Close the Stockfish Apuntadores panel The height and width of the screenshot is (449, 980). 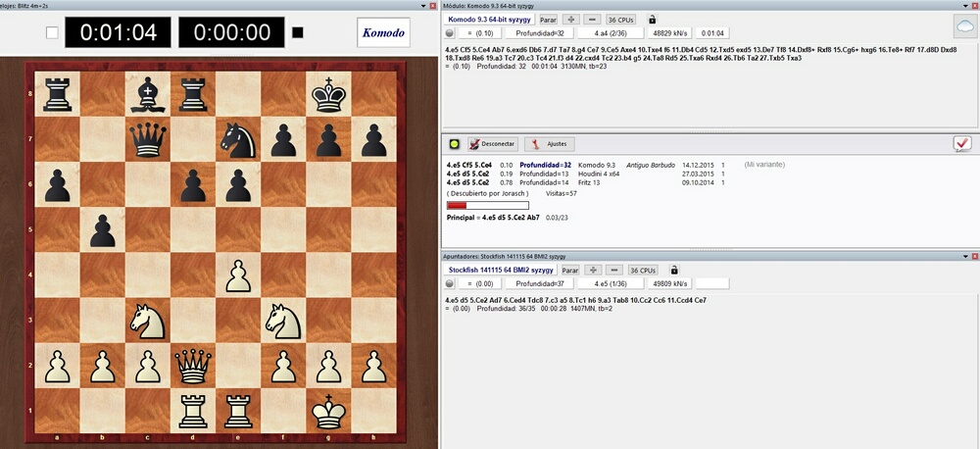975,257
